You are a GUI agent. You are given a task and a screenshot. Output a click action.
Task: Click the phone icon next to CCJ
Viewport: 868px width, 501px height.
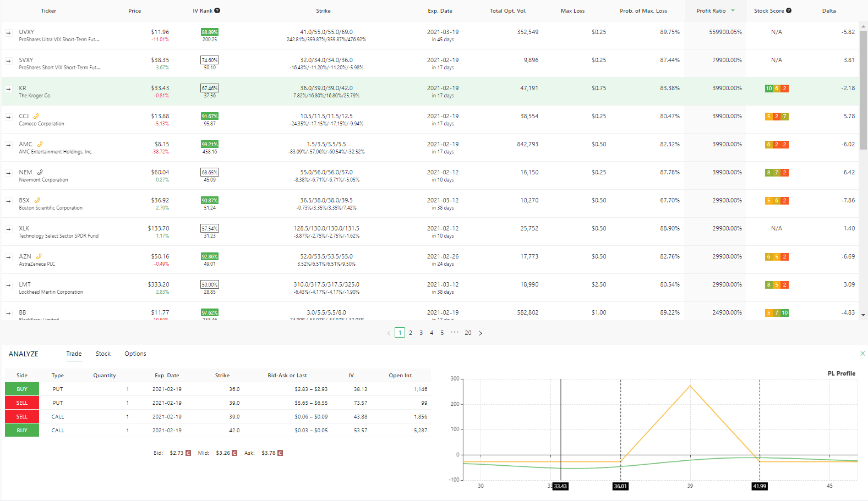point(36,116)
